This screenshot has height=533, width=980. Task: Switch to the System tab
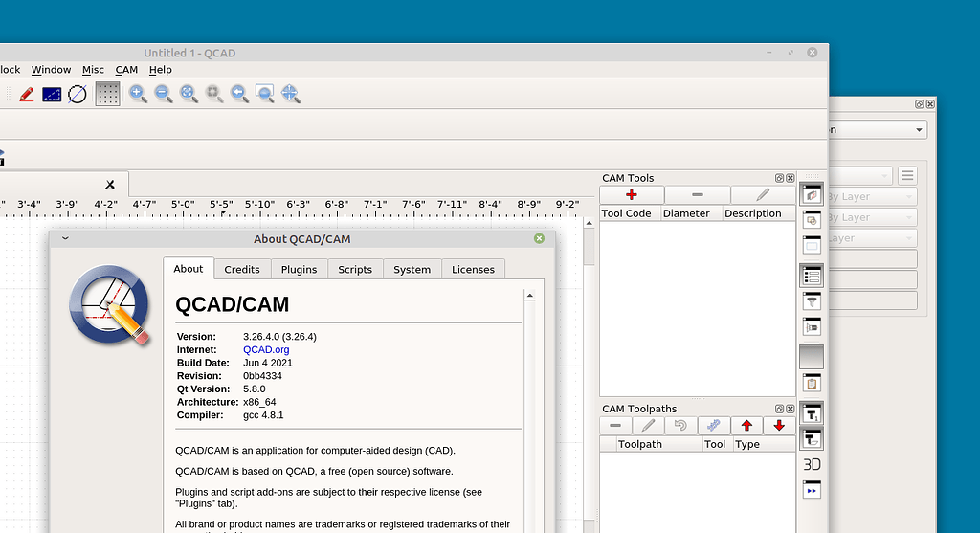coord(412,269)
